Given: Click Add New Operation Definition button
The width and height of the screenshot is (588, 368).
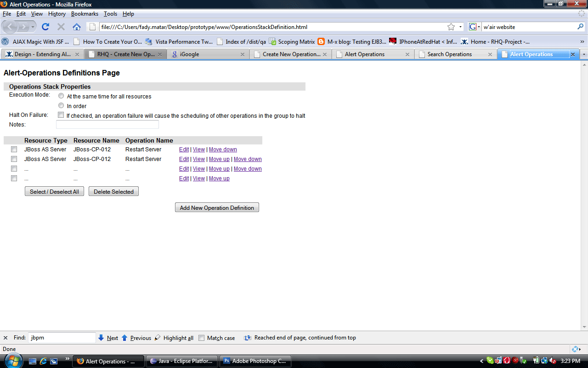Looking at the screenshot, I should (217, 208).
